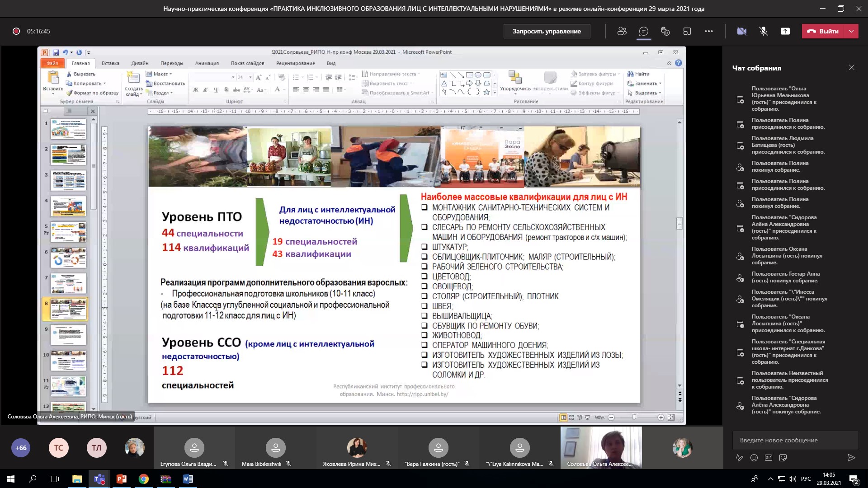This screenshot has height=488, width=868.
Task: Toggle recording indicator at top left
Action: tap(16, 31)
